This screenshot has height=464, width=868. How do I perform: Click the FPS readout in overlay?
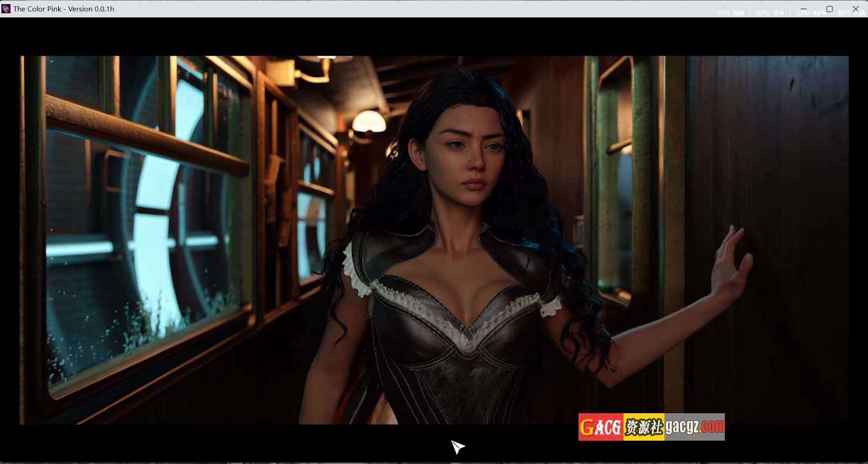pyautogui.click(x=731, y=13)
